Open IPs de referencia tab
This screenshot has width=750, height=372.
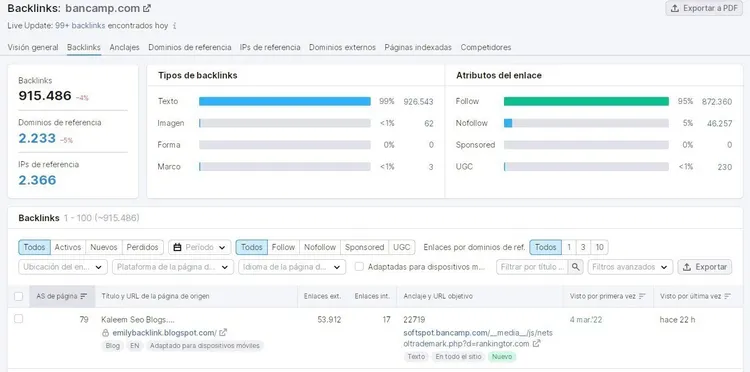(x=270, y=47)
